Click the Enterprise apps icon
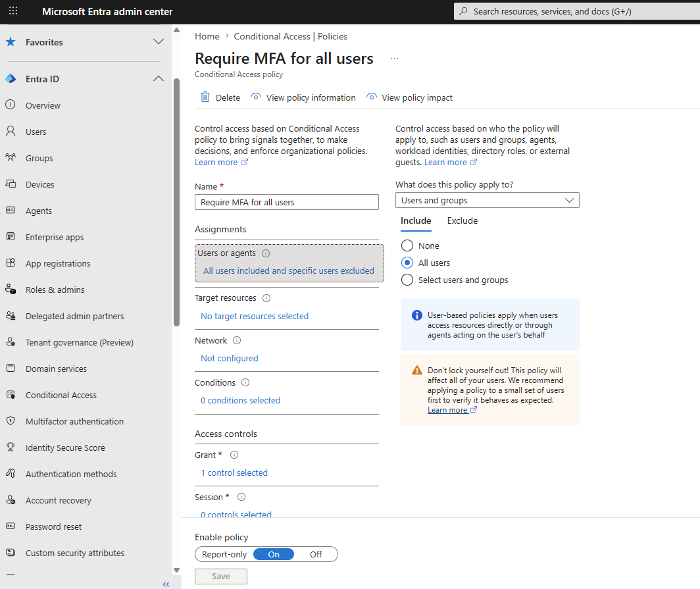Screen dimensions: 700x589 click(x=11, y=236)
